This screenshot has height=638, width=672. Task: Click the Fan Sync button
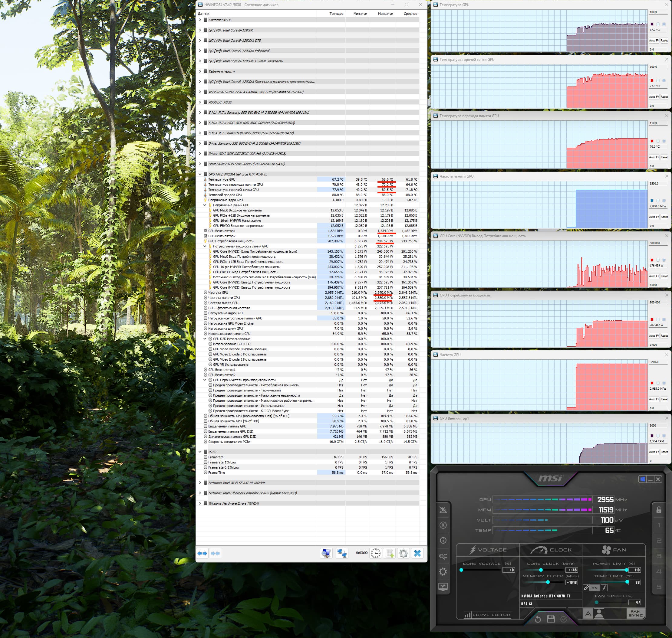click(x=635, y=613)
